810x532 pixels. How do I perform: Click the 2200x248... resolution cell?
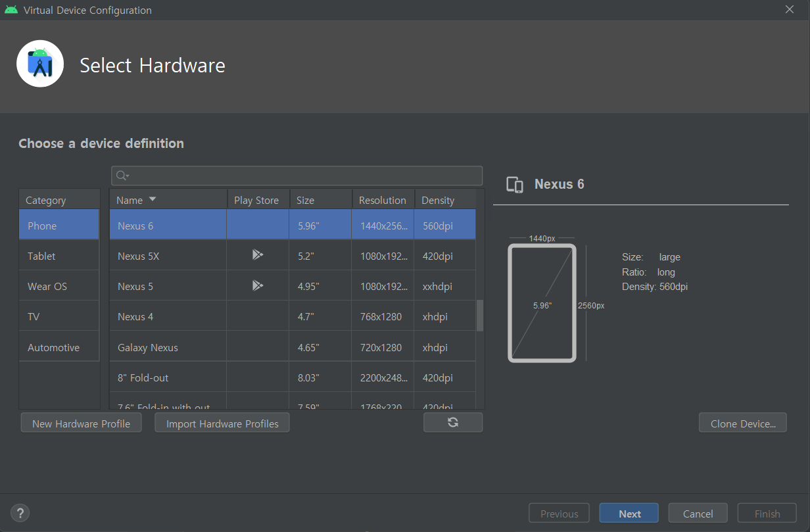(x=383, y=377)
